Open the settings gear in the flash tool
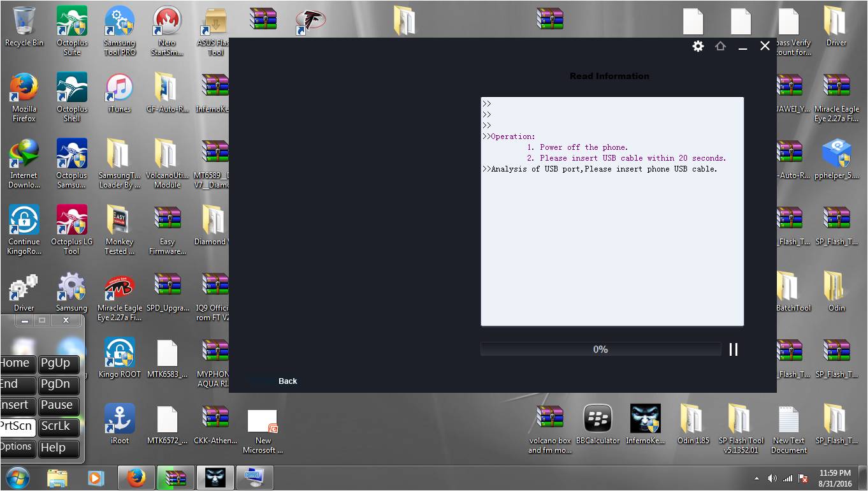This screenshot has width=868, height=491. (698, 46)
